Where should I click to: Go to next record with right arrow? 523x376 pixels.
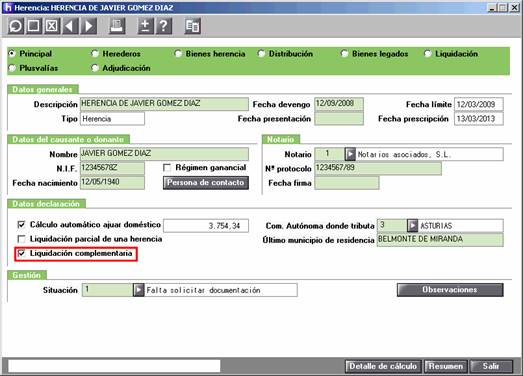(89, 26)
